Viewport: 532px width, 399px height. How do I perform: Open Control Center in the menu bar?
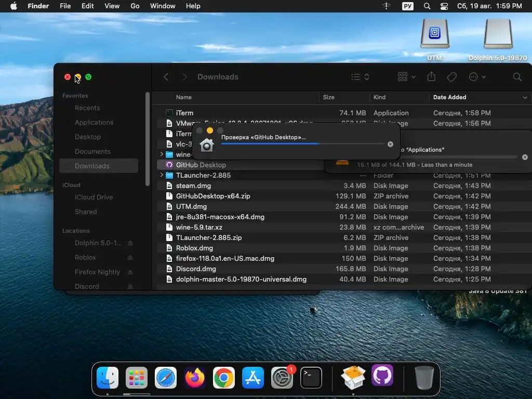pos(444,6)
